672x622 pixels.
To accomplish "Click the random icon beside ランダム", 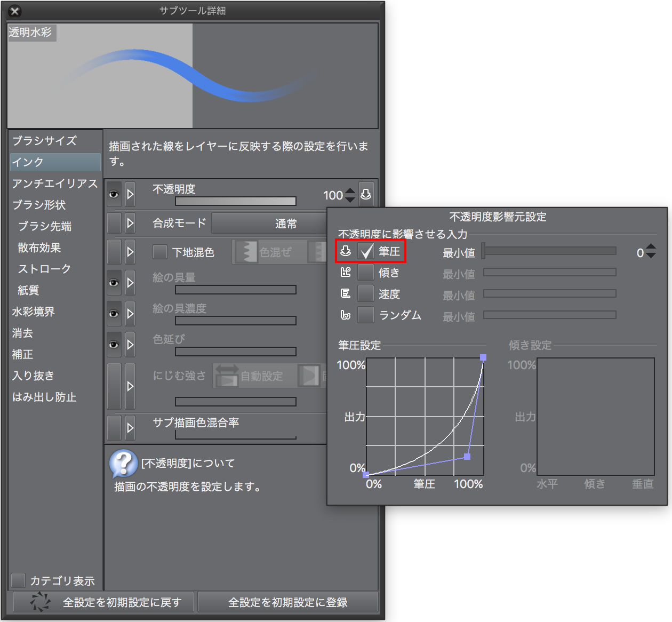I will click(x=346, y=315).
